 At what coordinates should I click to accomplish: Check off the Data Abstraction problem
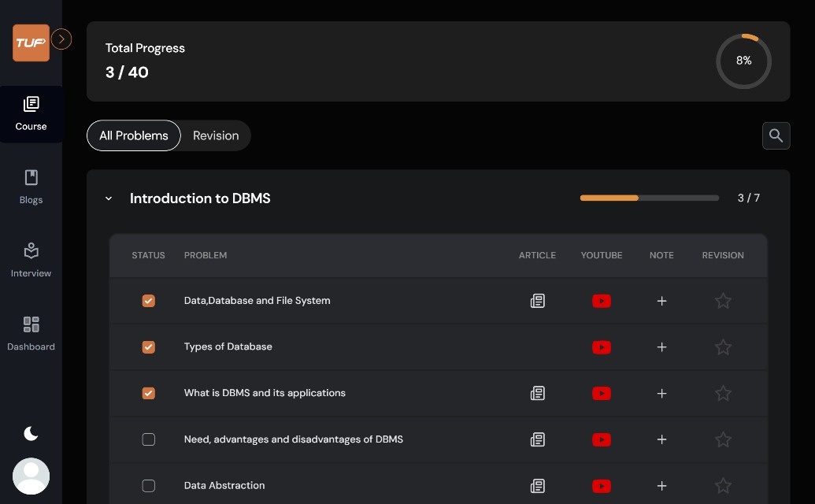click(x=148, y=486)
